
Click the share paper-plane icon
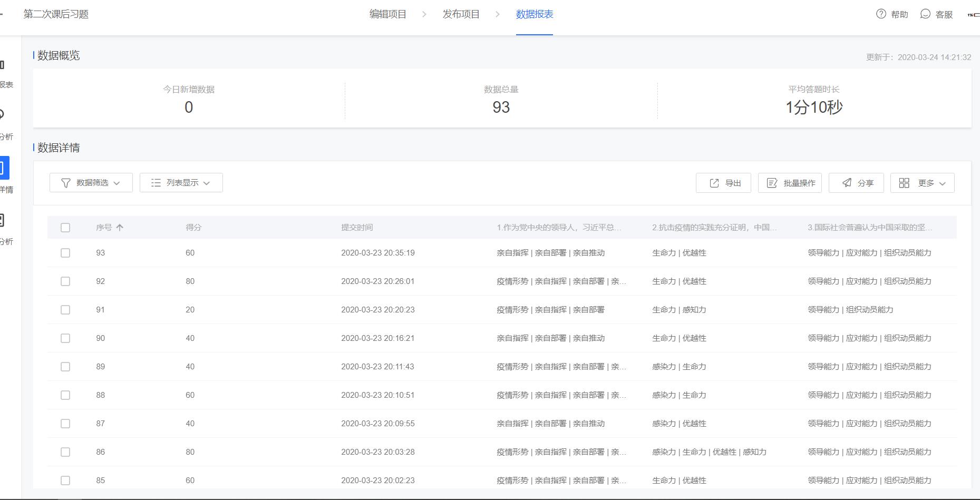pos(847,183)
